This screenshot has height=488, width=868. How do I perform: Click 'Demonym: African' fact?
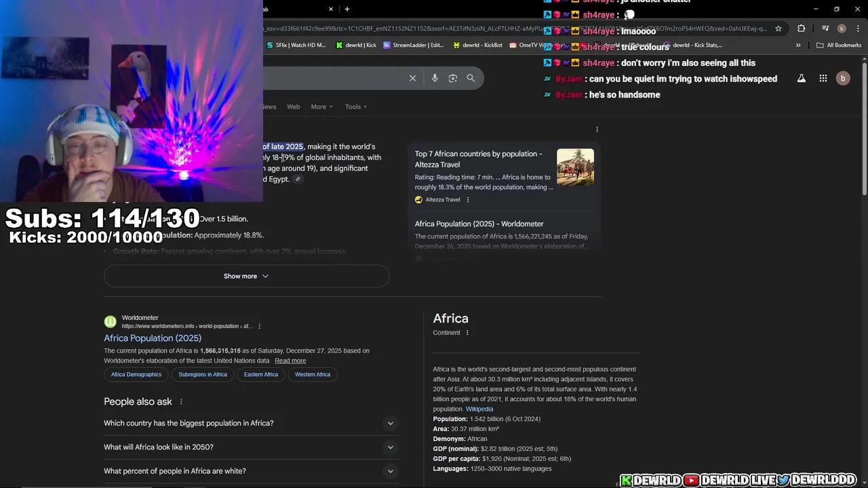460,439
